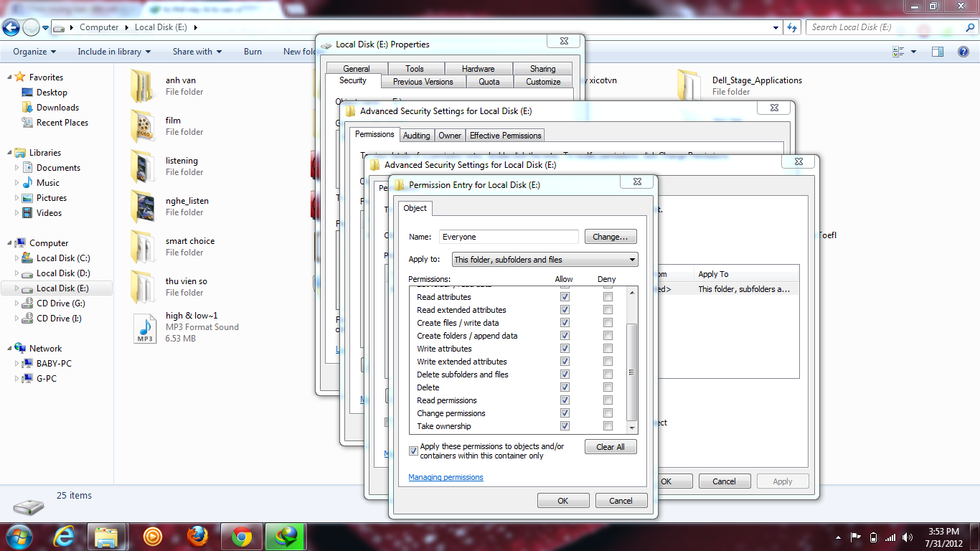Click the permissions list scrollbar thumb
Viewport: 980px width, 551px height.
point(631,372)
